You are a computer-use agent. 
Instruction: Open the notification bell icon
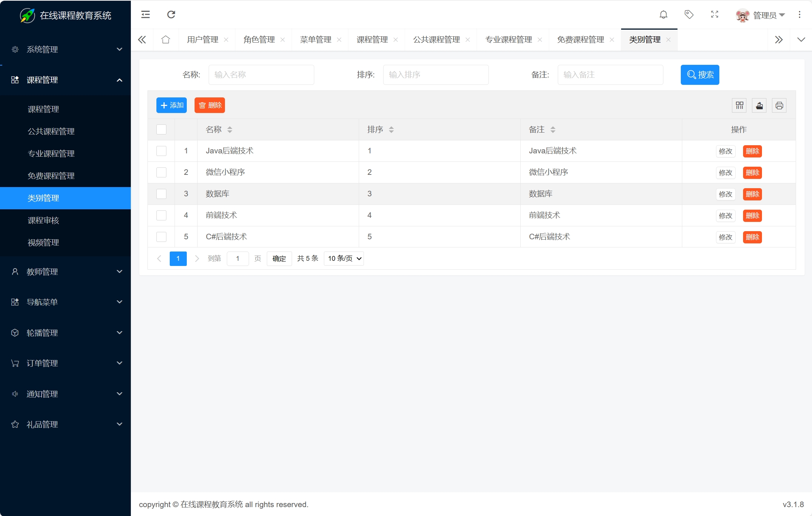tap(663, 14)
